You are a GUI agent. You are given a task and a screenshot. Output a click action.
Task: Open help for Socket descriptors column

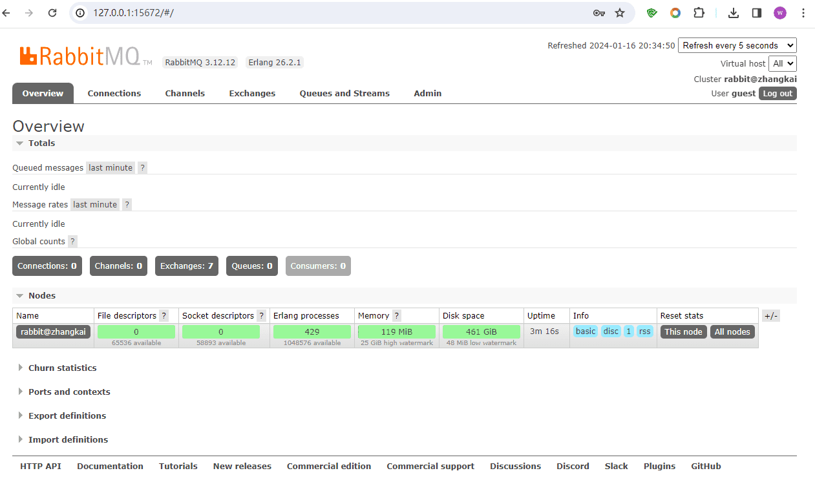coord(261,315)
